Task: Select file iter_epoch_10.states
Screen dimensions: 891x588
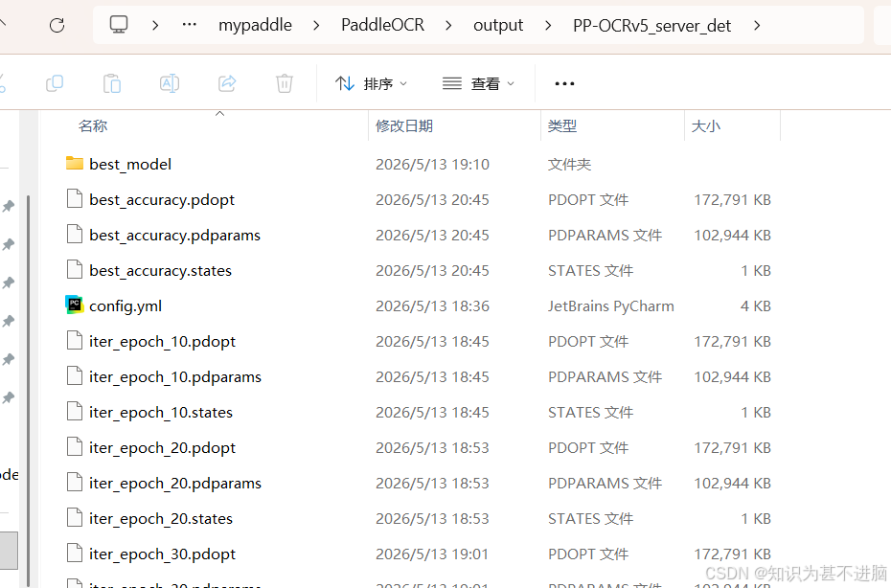Action: click(x=161, y=413)
